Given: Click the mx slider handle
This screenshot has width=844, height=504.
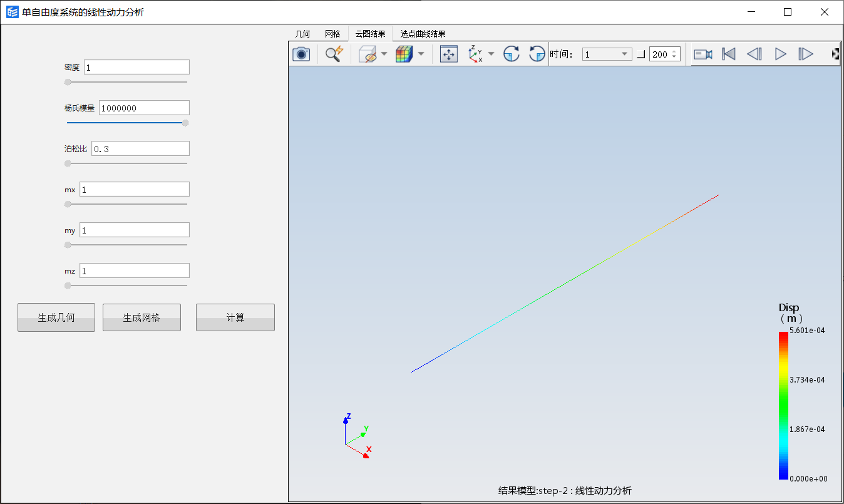Looking at the screenshot, I should click(x=68, y=204).
